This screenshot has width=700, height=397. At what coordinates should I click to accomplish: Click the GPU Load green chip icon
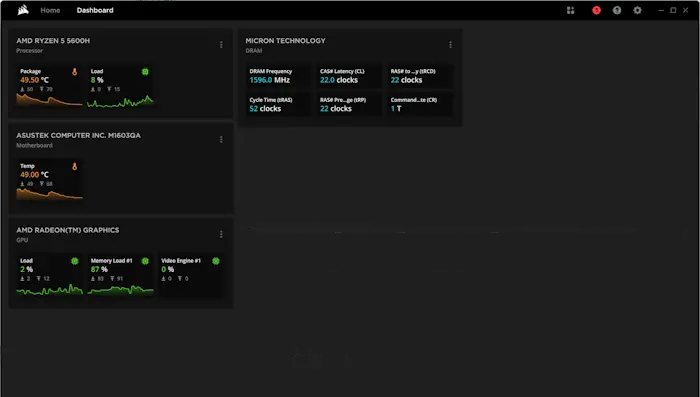(x=75, y=261)
